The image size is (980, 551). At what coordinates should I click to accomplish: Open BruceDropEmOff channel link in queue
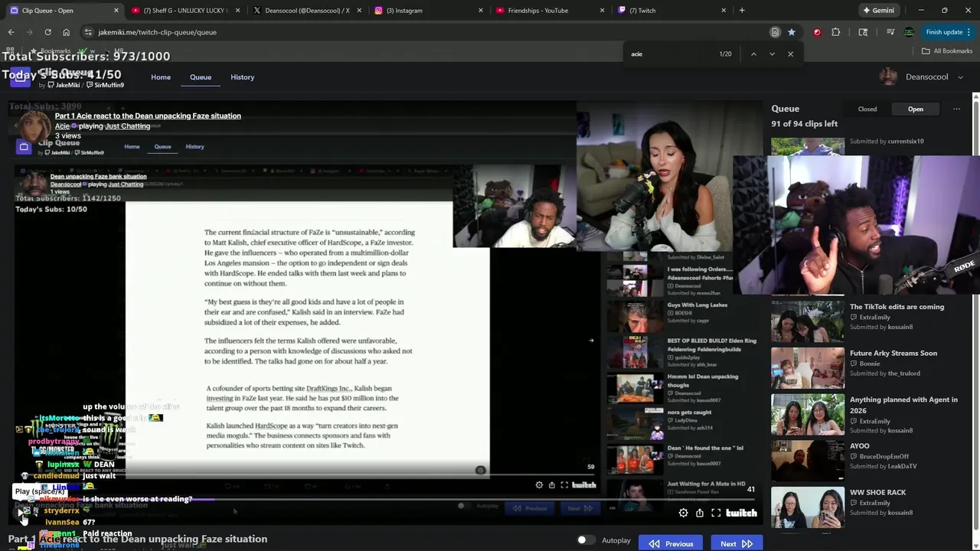[884, 456]
